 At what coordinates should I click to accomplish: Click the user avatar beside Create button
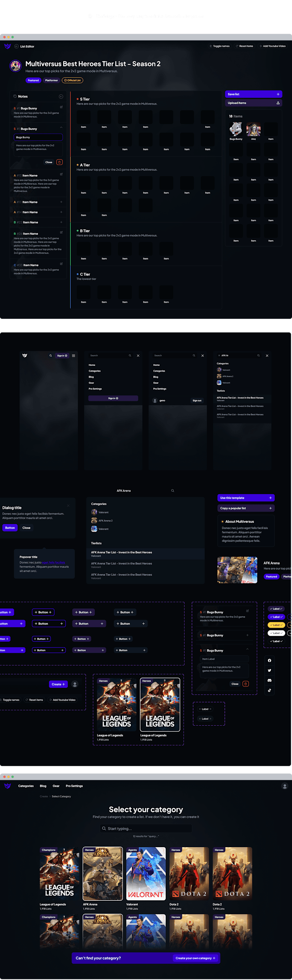[75, 684]
